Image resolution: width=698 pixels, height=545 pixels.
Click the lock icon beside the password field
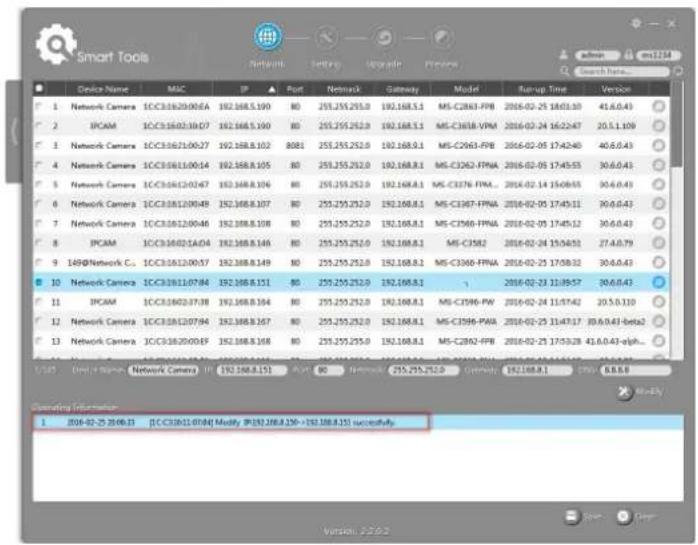tap(629, 55)
